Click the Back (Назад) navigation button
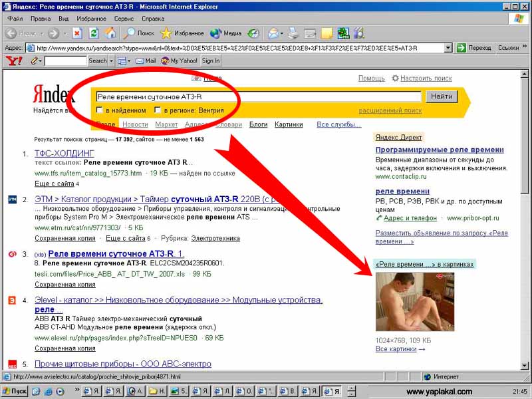The width and height of the screenshot is (532, 399). click(21, 33)
